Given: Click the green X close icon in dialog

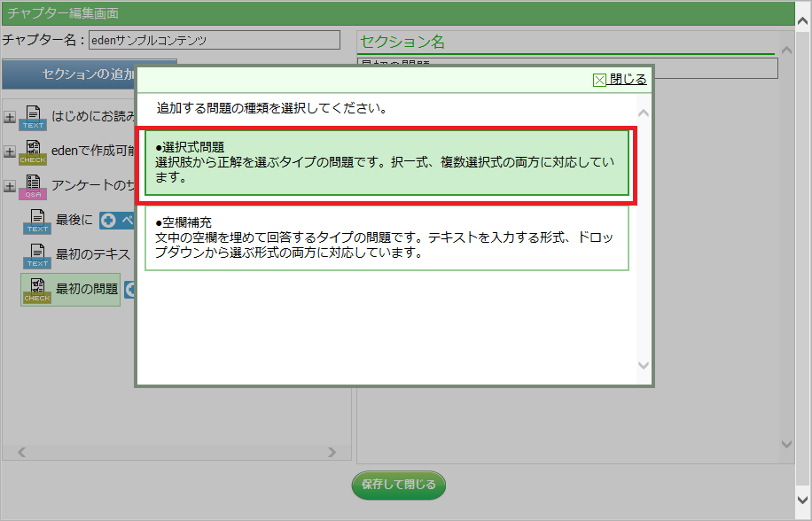Looking at the screenshot, I should [x=599, y=81].
